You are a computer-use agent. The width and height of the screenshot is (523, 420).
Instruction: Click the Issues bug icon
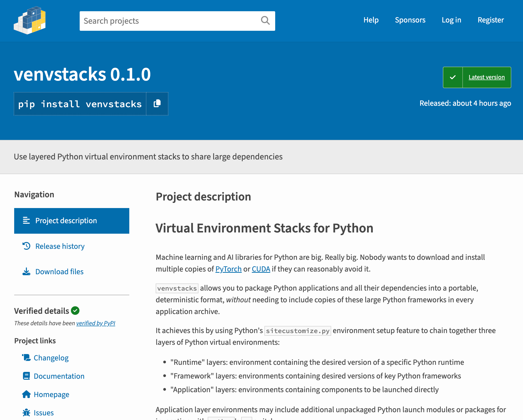click(x=26, y=412)
